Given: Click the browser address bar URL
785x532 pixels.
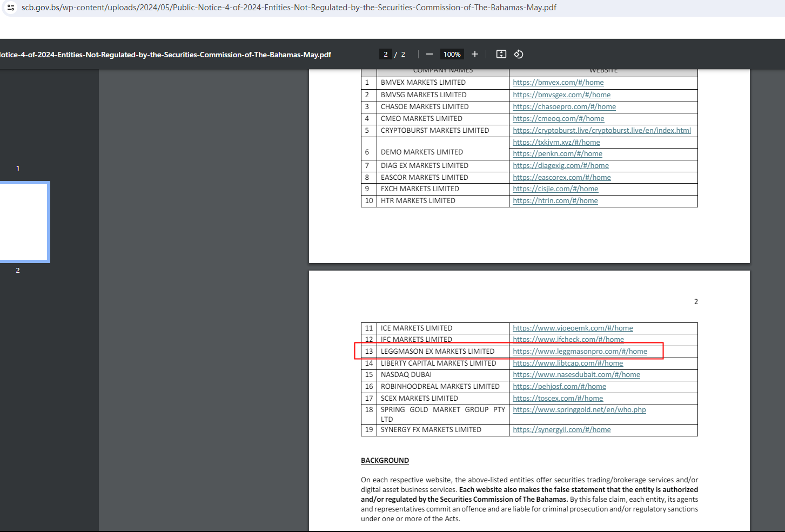Looking at the screenshot, I should tap(288, 8).
